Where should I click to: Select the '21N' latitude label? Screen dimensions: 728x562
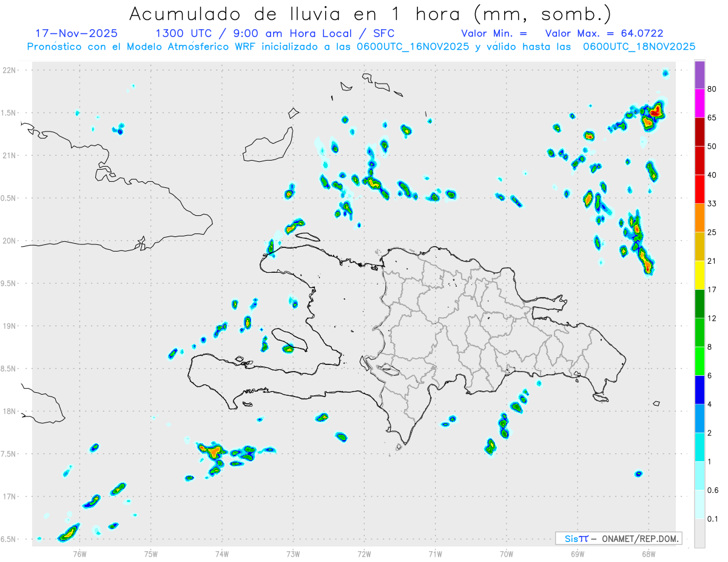tap(9, 156)
